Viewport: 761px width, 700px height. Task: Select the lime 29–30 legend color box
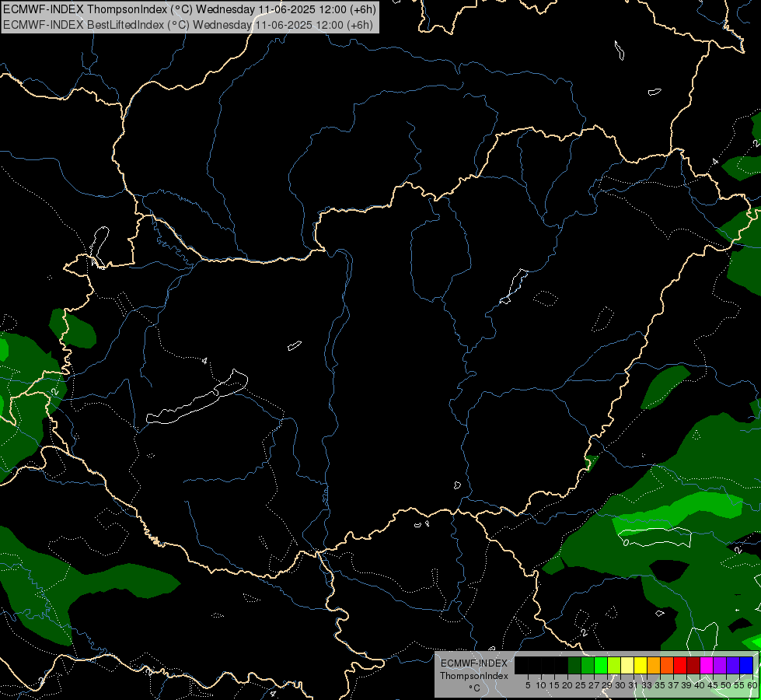(x=614, y=665)
